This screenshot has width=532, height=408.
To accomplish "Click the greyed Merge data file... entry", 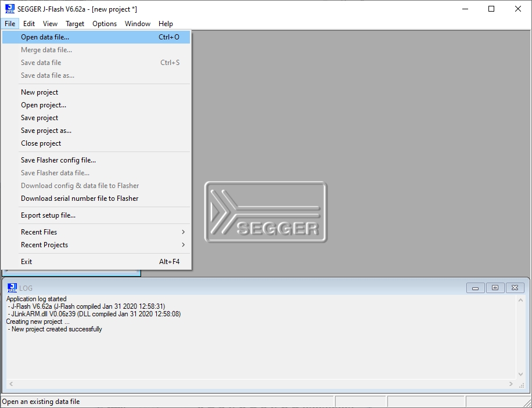I will 96,50.
